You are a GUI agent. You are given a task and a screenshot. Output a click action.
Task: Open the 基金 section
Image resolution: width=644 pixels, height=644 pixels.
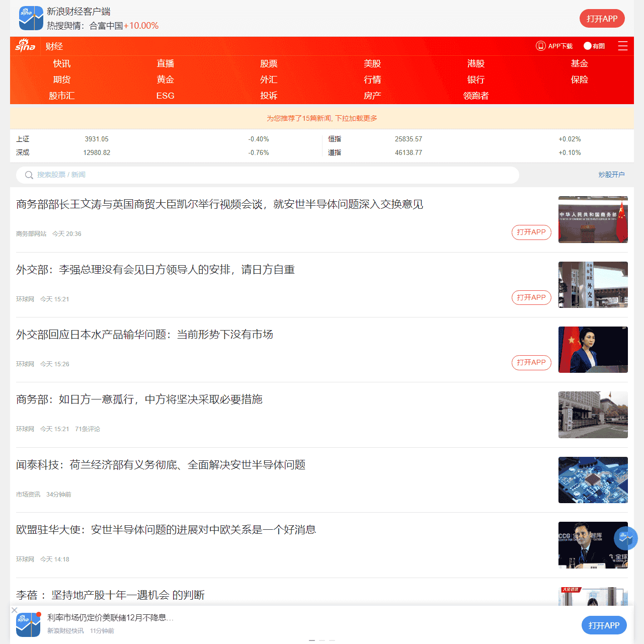(x=580, y=63)
